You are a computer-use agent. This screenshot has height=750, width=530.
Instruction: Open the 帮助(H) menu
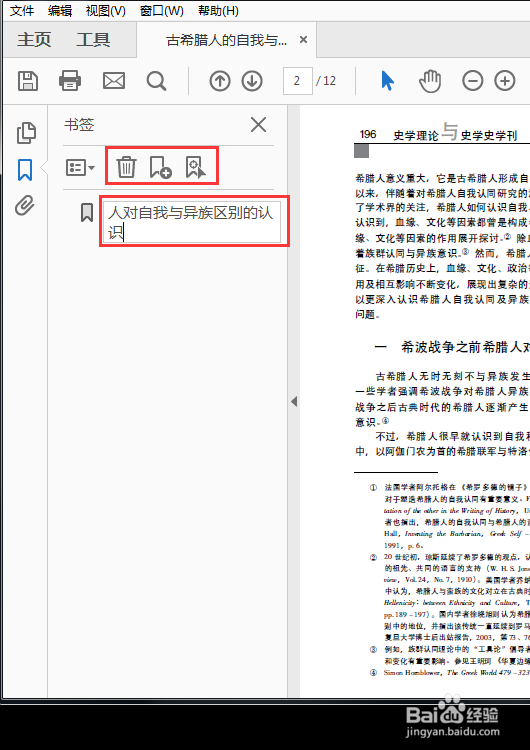click(x=218, y=11)
